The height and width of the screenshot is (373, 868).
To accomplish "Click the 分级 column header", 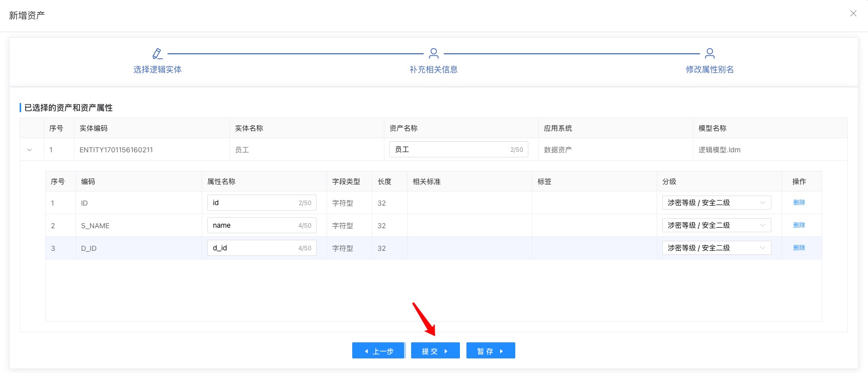I will (669, 181).
